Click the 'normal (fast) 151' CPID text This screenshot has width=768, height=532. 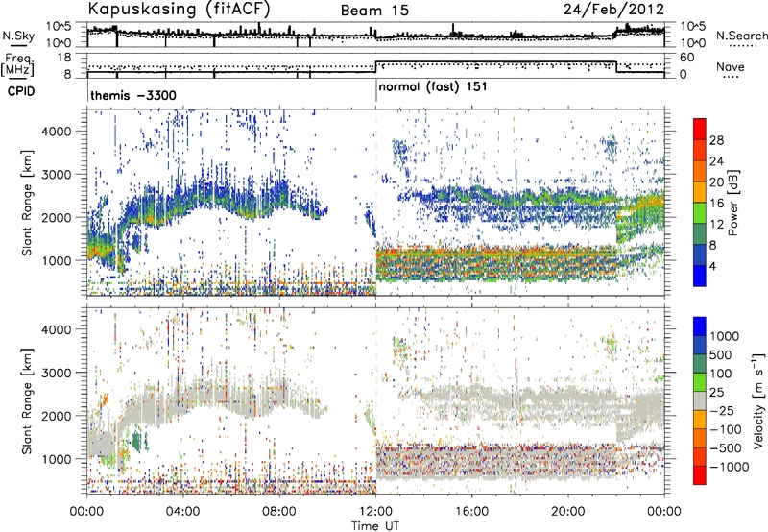(433, 86)
